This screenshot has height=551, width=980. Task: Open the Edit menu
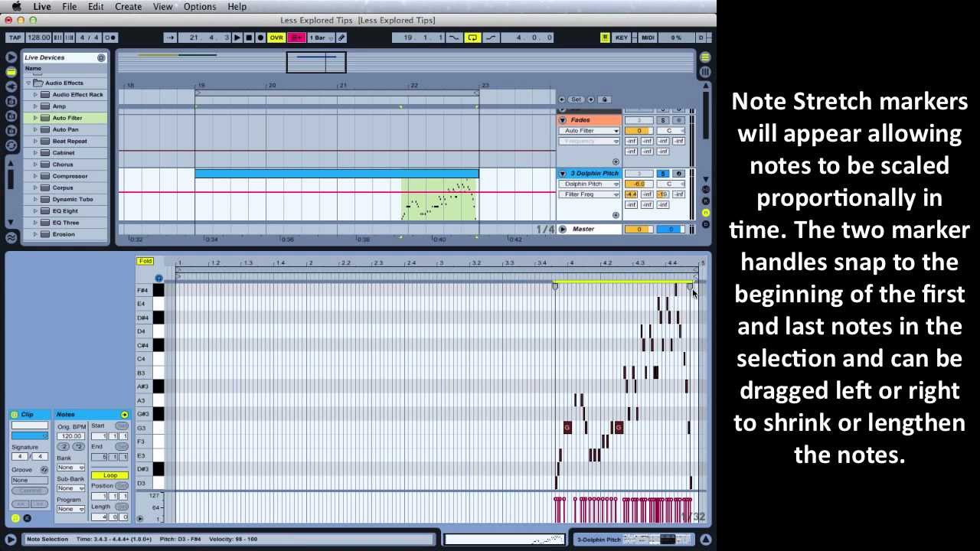[96, 6]
